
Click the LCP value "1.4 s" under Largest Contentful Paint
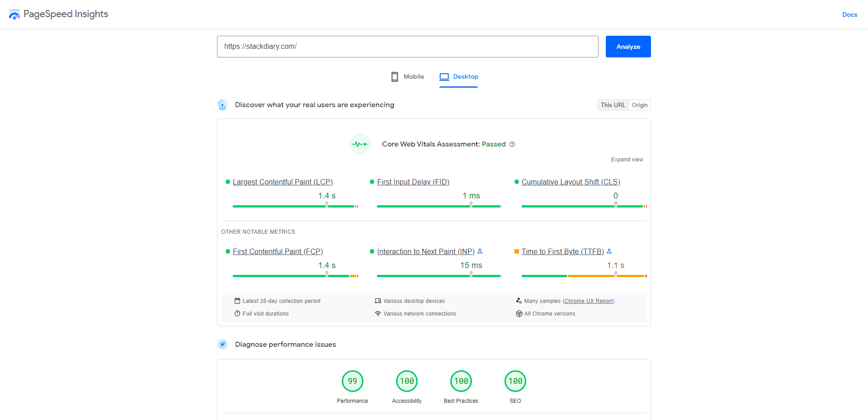tap(327, 196)
